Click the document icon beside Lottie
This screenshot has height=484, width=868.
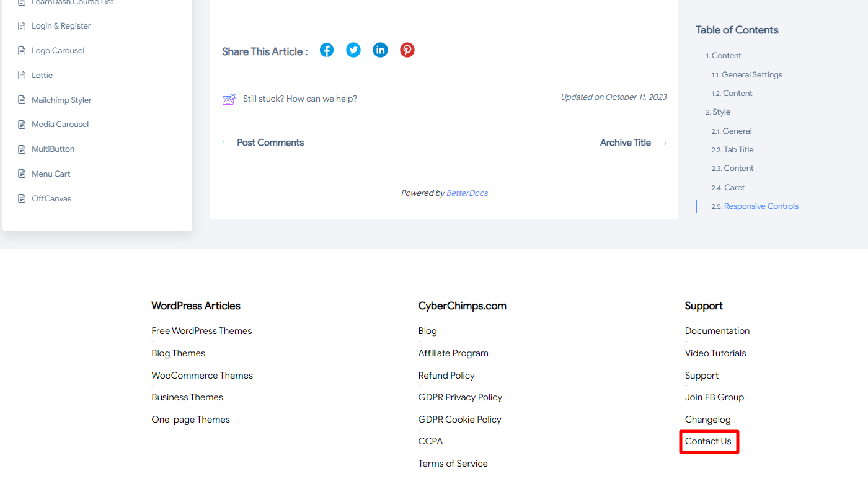tap(21, 74)
